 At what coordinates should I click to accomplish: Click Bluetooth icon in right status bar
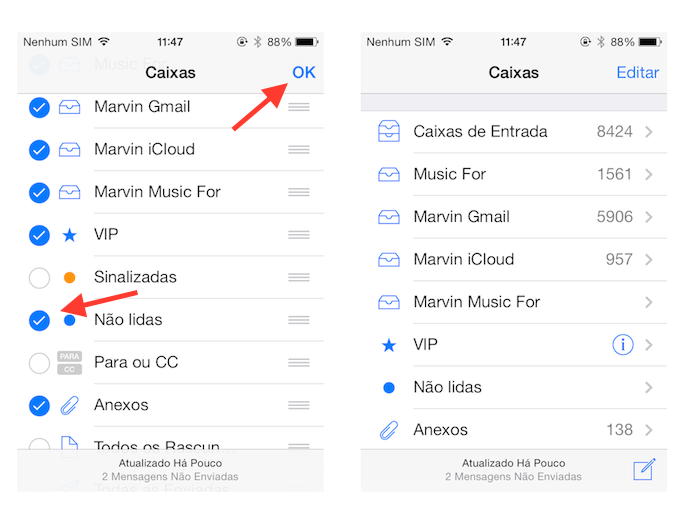[x=601, y=42]
